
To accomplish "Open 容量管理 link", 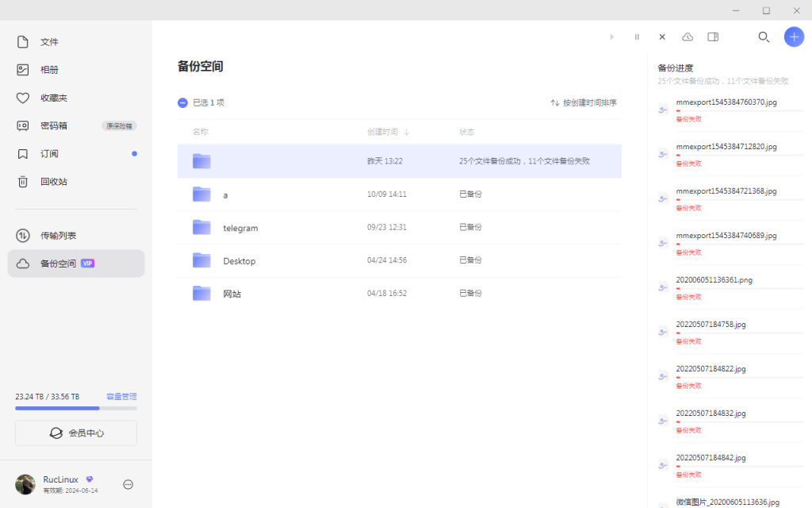I will coord(121,396).
